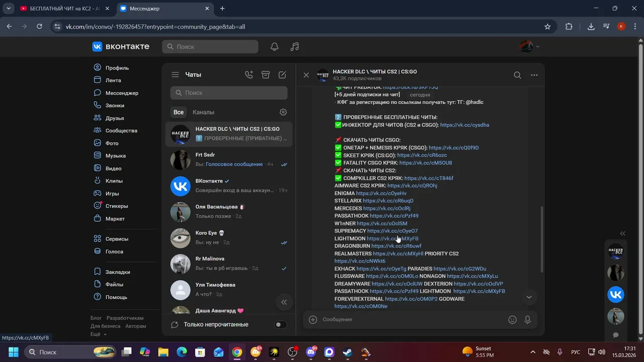Image resolution: width=644 pixels, height=362 pixels.
Task: Toggle the Только непрочитанные switch
Action: (280, 325)
